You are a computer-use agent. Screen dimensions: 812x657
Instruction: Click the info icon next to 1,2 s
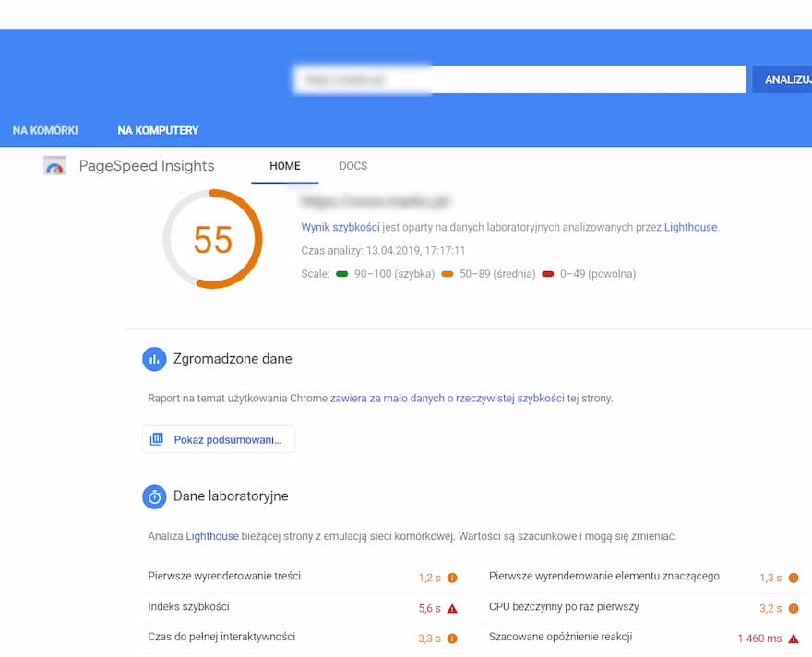coord(452,578)
